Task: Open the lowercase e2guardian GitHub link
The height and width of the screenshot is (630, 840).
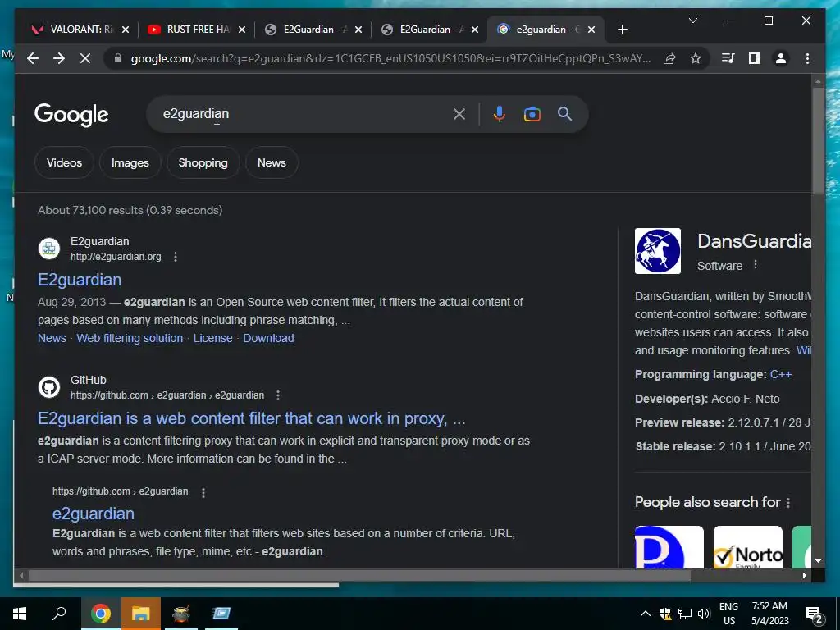Action: click(94, 514)
